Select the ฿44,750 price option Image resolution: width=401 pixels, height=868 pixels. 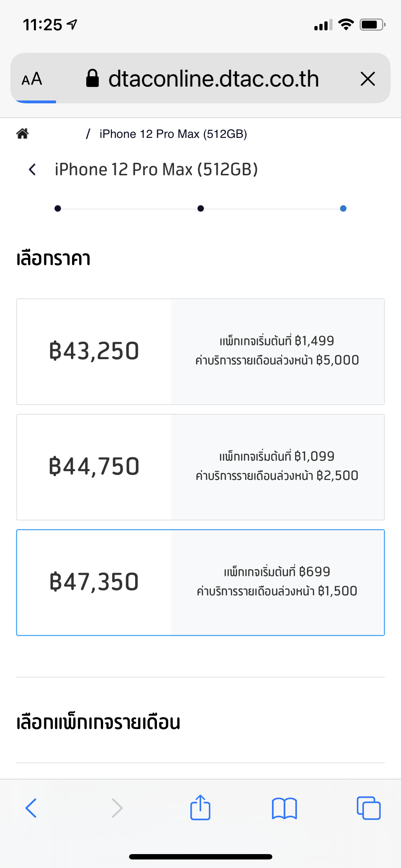pos(200,467)
